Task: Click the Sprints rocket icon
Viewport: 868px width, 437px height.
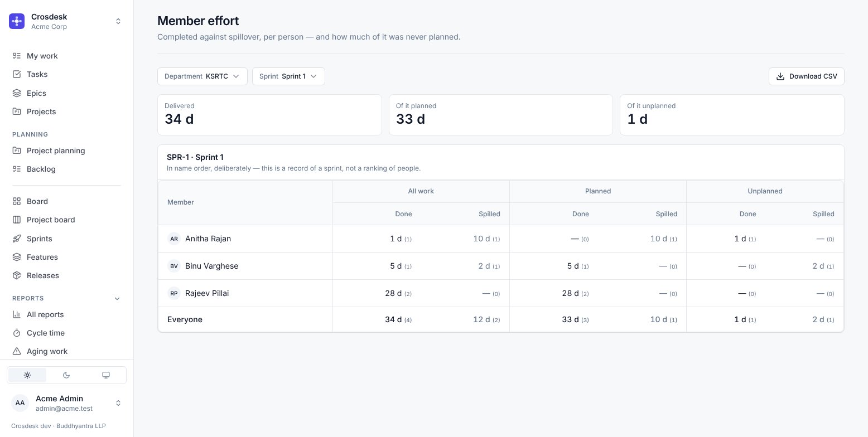Action: click(x=17, y=239)
